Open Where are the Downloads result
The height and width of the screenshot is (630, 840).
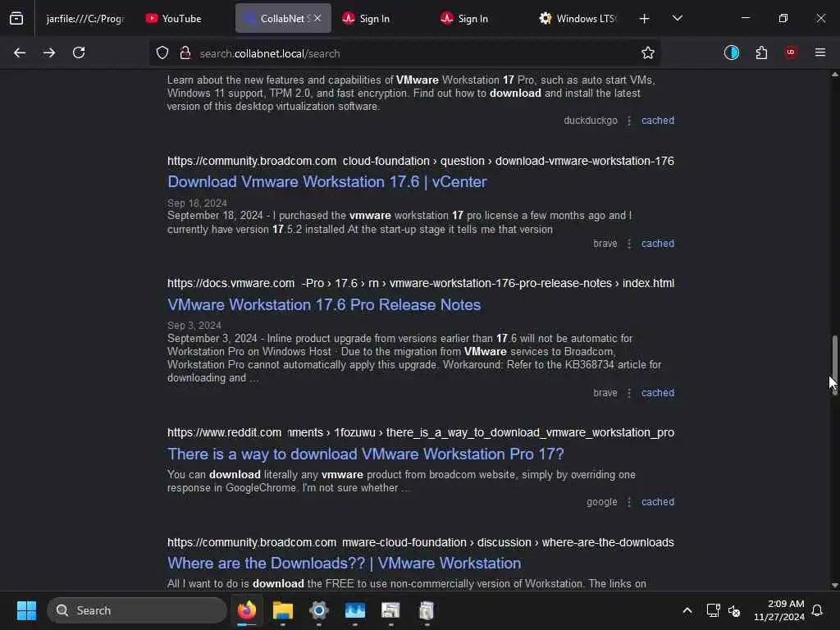pos(344,564)
